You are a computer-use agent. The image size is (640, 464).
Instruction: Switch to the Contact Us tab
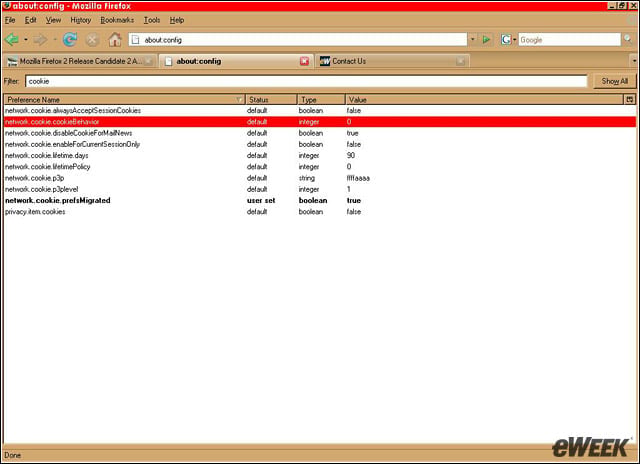coord(392,61)
